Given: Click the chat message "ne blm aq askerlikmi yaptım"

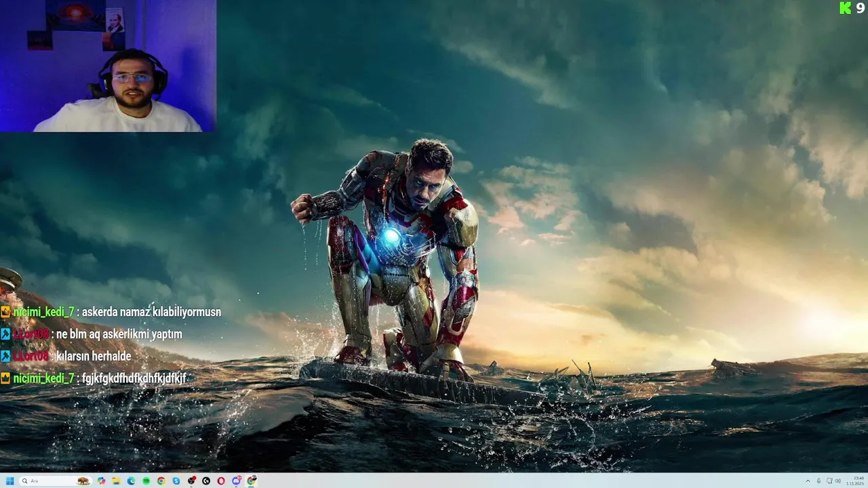Looking at the screenshot, I should coord(119,334).
